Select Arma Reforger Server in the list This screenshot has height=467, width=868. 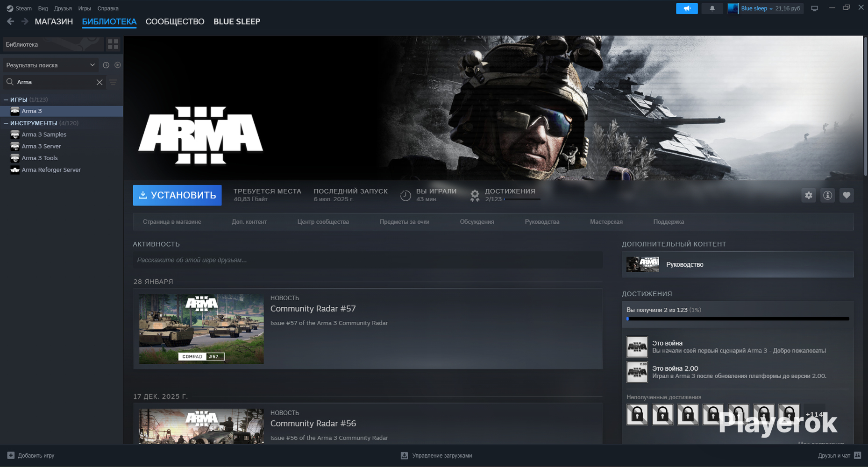62,170
